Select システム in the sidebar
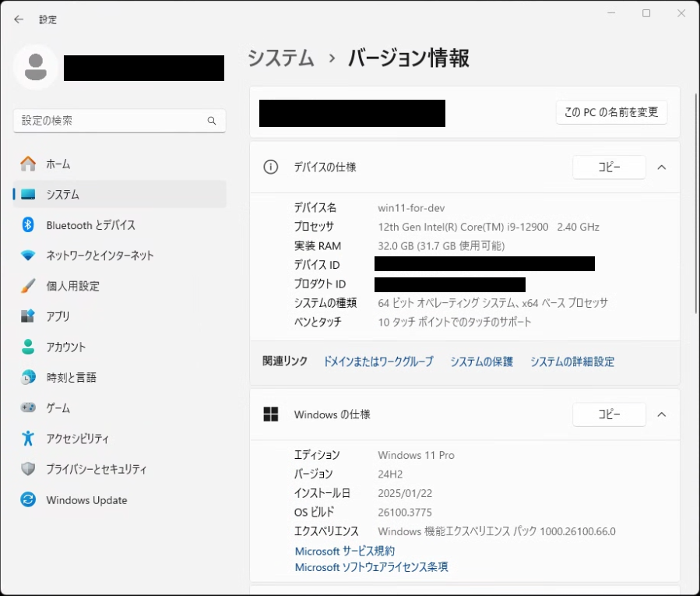The width and height of the screenshot is (700, 596). [120, 194]
